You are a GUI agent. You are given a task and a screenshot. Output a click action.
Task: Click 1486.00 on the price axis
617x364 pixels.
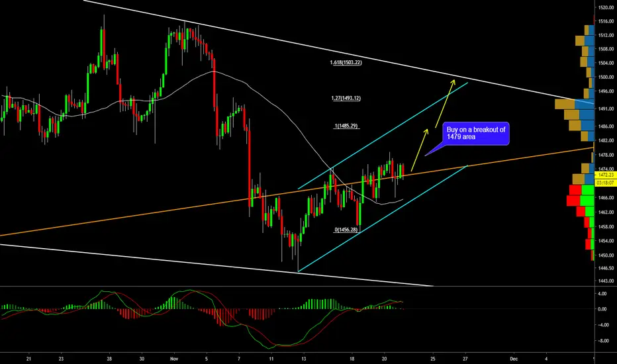pos(606,126)
